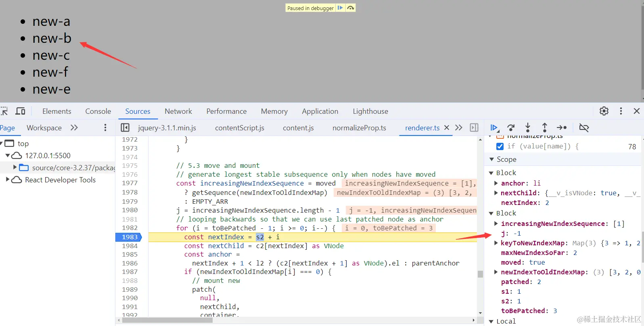
Task: Expand the increasingNewIndexSequence array in Scope
Action: (x=496, y=224)
